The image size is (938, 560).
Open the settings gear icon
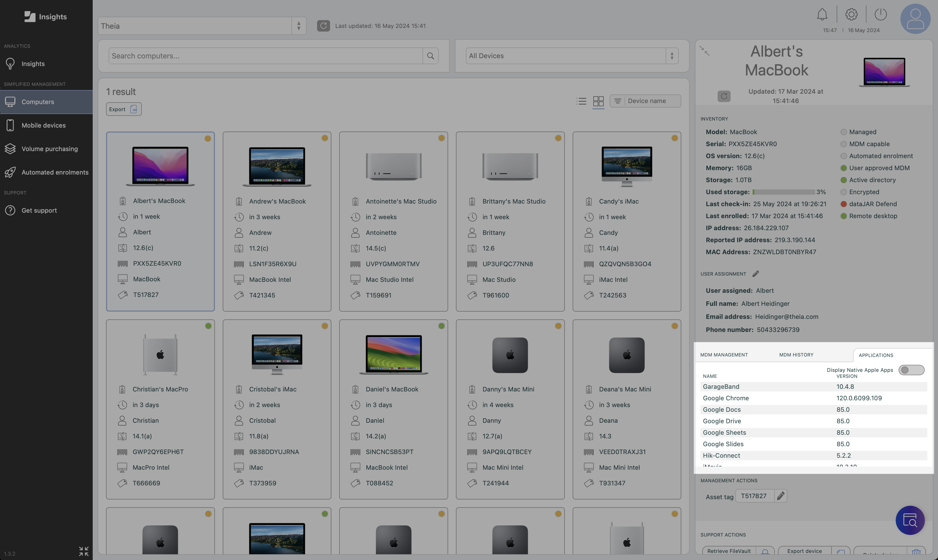[x=851, y=15]
